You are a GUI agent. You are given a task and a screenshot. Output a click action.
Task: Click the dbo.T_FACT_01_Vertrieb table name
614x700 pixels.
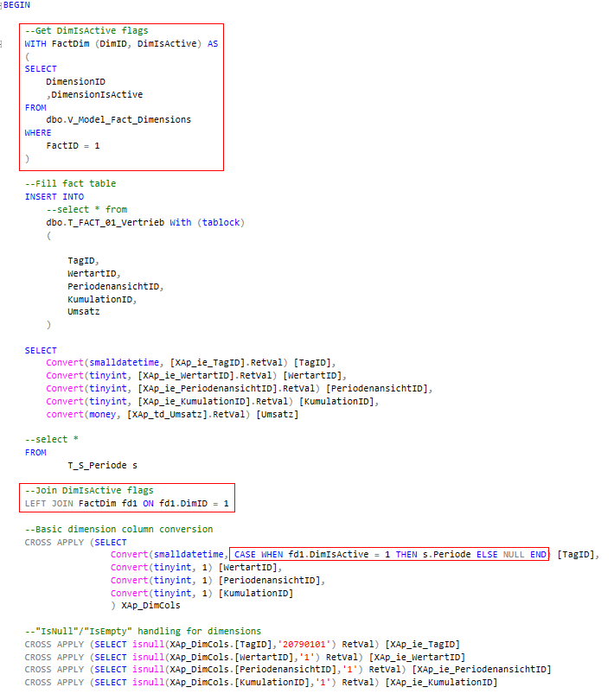point(106,222)
